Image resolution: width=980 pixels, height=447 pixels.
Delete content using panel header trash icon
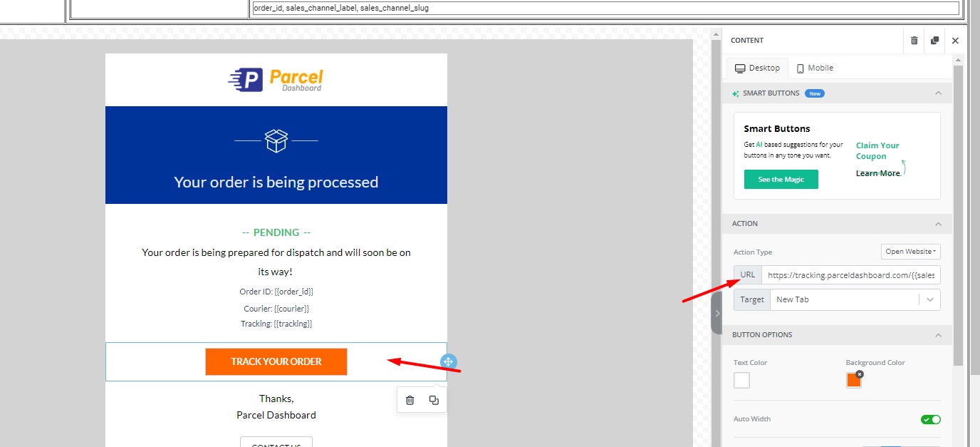click(x=914, y=41)
